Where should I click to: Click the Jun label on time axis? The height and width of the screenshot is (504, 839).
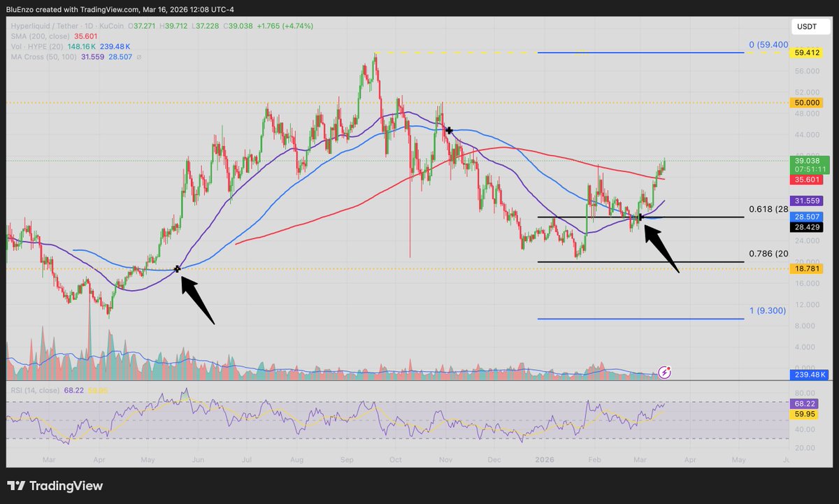199,461
